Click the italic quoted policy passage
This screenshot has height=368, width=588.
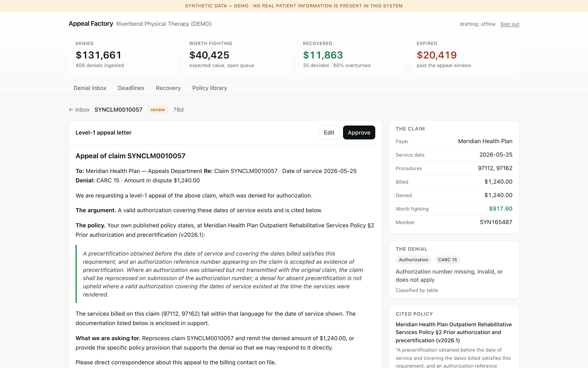pyautogui.click(x=223, y=274)
